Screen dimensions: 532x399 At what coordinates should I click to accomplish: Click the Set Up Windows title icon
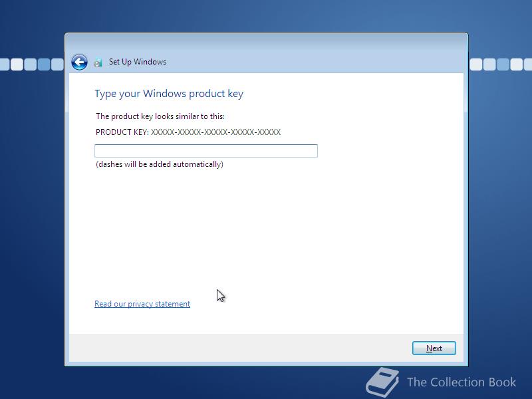pos(98,63)
